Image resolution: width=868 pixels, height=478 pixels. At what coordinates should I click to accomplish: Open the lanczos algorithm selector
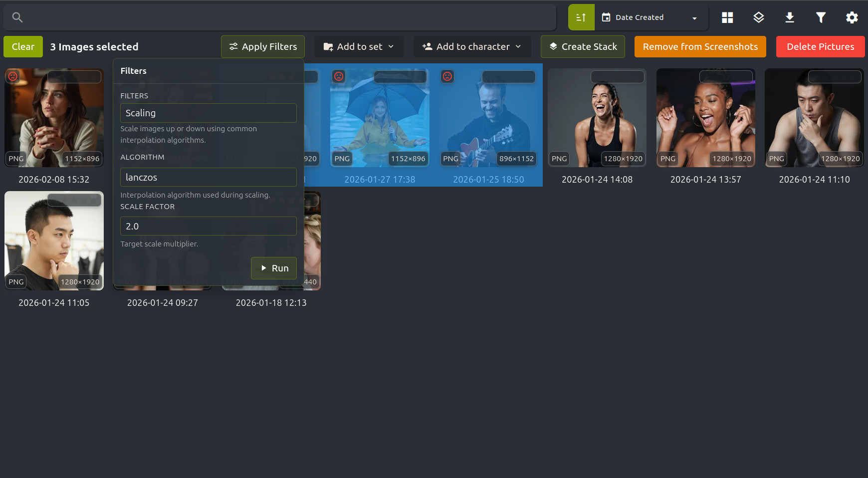point(208,177)
